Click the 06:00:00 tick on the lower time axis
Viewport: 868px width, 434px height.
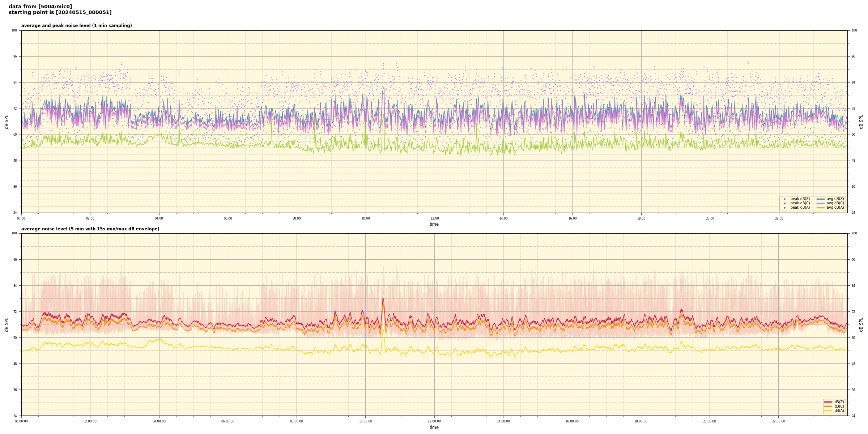(228, 421)
